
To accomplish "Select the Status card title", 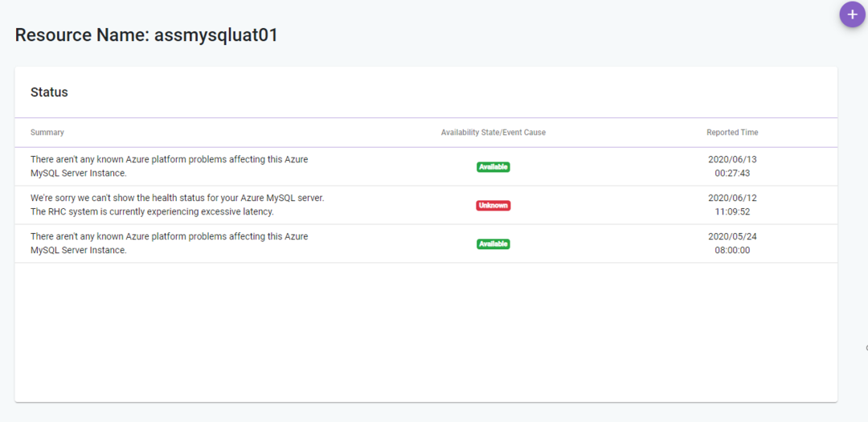I will click(x=49, y=92).
